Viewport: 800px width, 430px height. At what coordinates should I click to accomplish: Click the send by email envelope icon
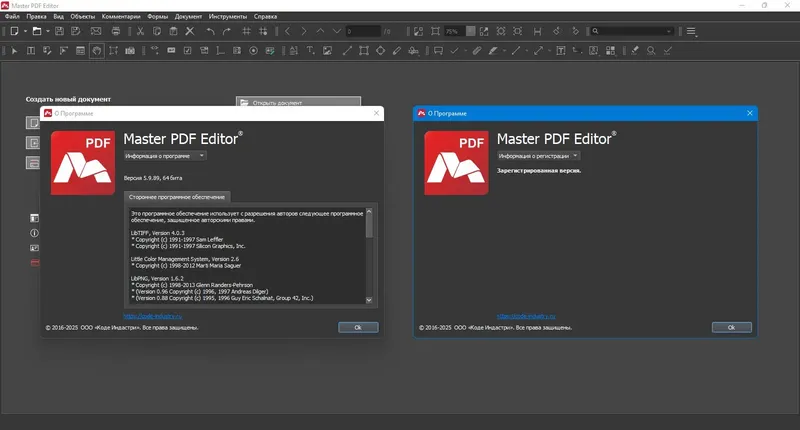tap(96, 32)
